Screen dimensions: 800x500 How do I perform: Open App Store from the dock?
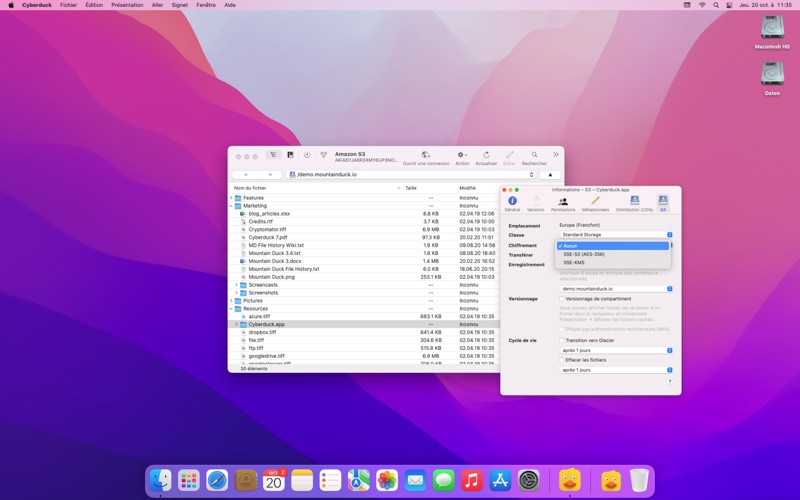500,481
